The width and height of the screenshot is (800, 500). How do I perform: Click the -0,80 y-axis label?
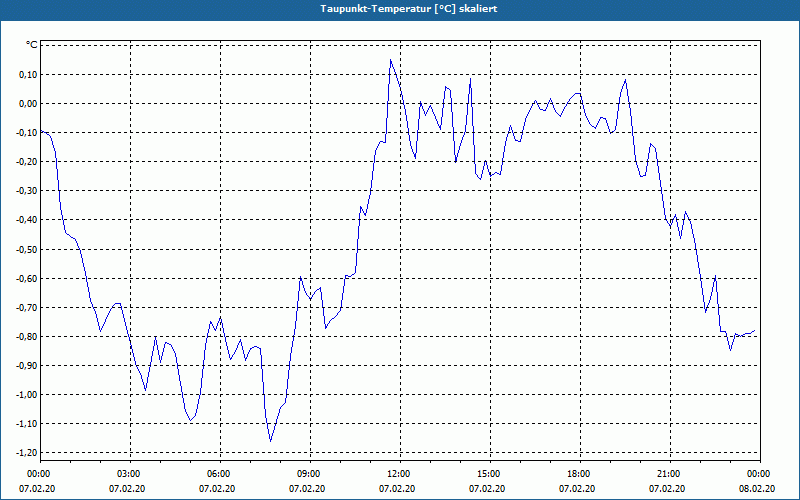click(x=27, y=337)
